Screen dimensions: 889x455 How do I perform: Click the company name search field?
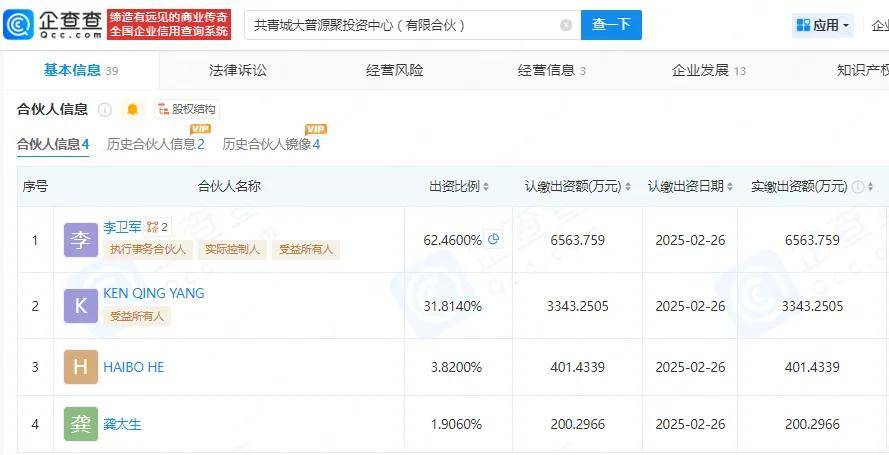point(400,25)
